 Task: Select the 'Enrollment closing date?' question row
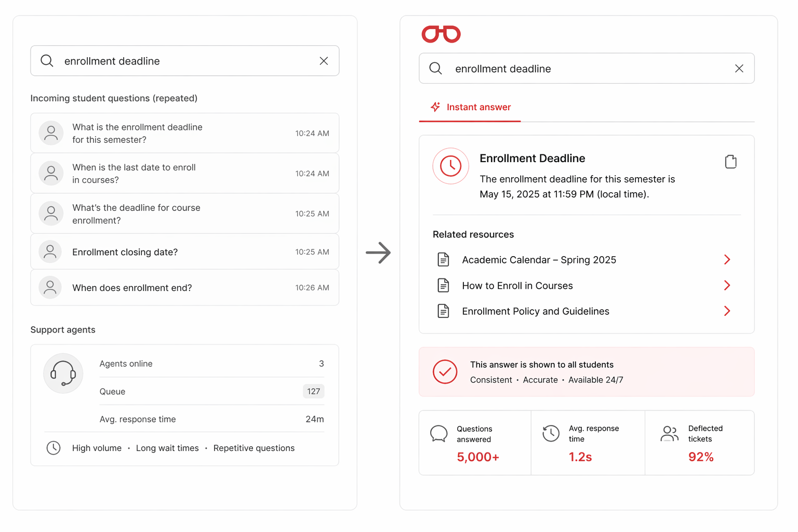[184, 252]
